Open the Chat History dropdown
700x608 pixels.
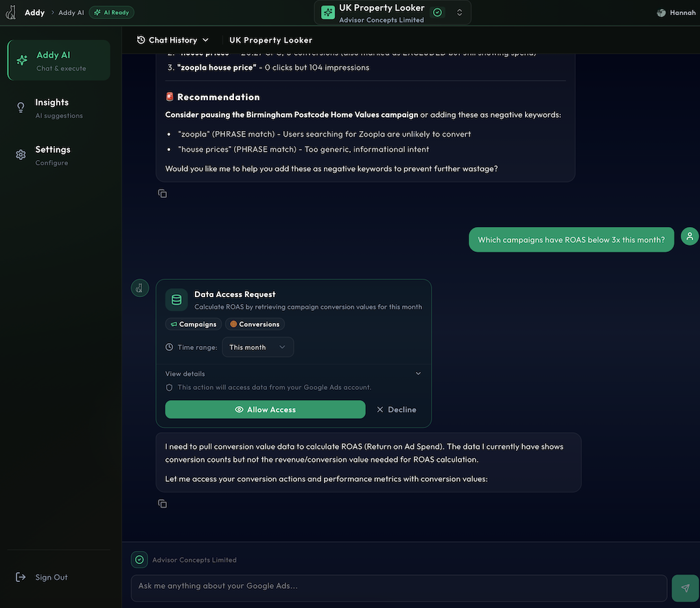click(173, 40)
